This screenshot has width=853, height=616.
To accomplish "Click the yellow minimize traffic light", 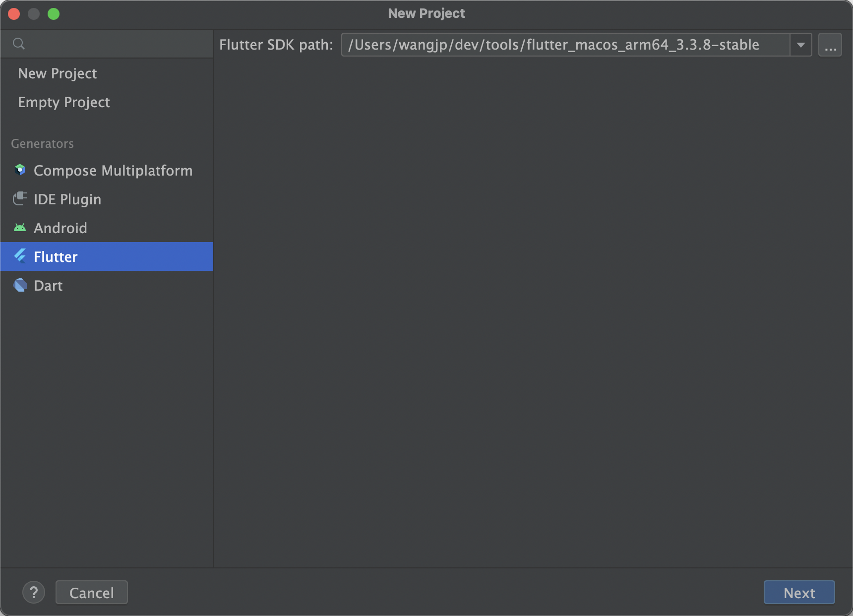I will click(34, 14).
